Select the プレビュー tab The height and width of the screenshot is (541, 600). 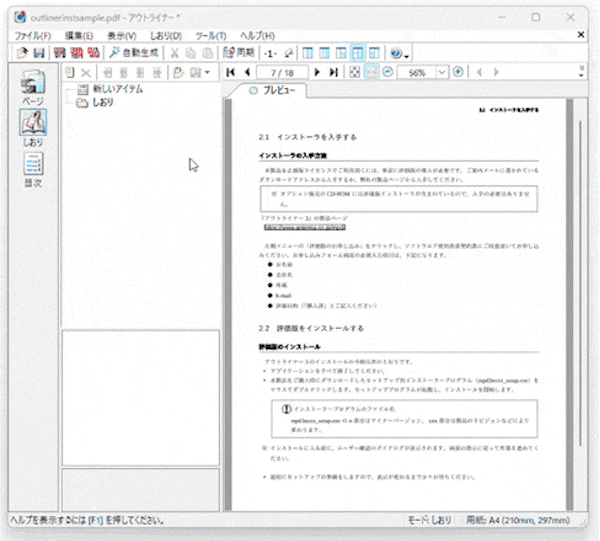[272, 92]
